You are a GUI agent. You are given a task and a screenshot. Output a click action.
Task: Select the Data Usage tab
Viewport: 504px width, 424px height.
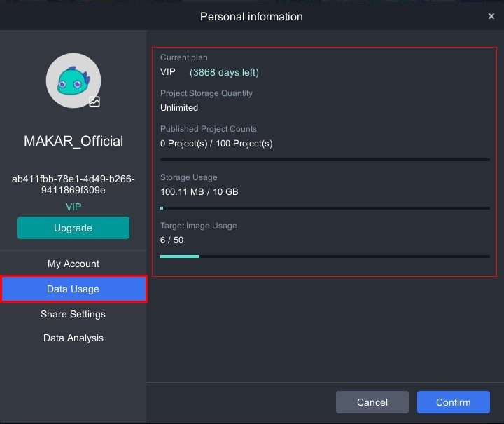tap(73, 289)
